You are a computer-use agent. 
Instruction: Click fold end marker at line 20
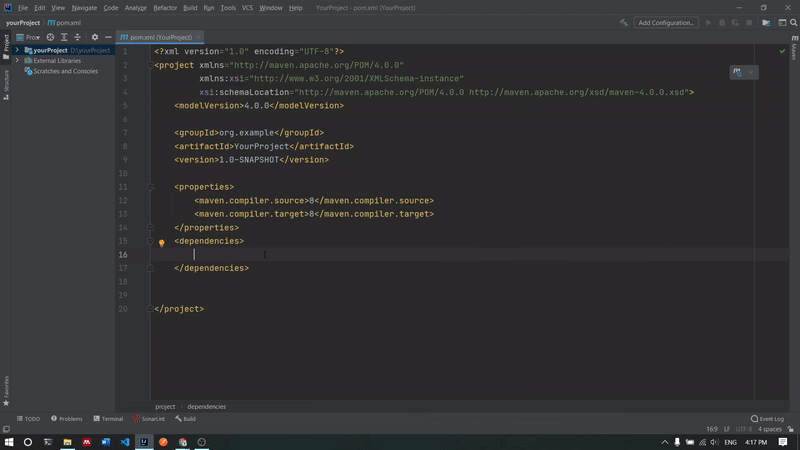click(150, 309)
